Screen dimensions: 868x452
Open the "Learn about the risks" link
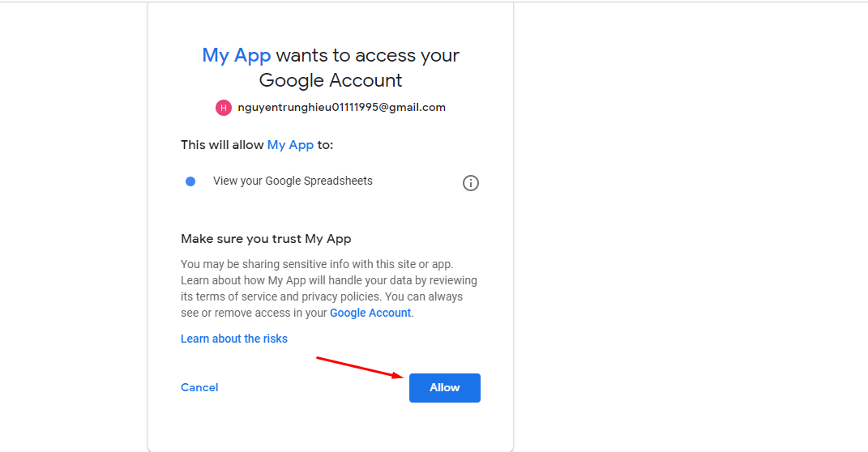tap(234, 339)
